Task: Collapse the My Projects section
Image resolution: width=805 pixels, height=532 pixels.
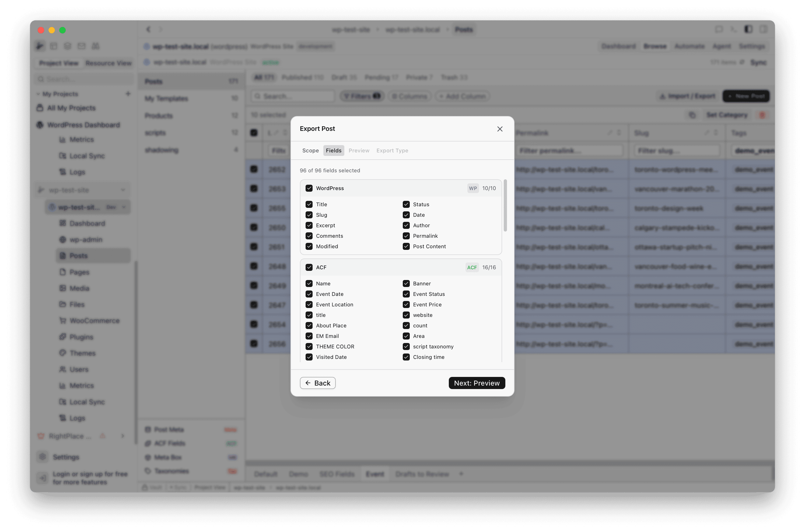Action: tap(38, 94)
